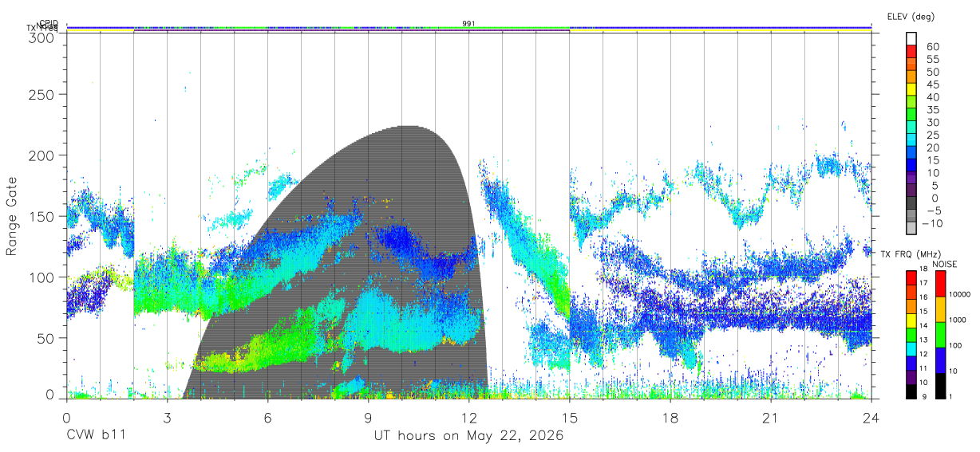980x452 pixels.
Task: Click the ELEV legend value "-10"
Action: point(931,222)
